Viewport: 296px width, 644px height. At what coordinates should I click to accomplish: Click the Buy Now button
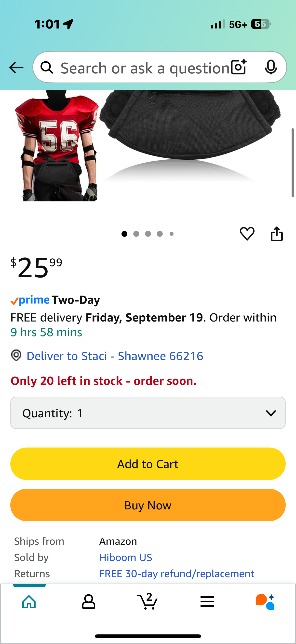(148, 505)
